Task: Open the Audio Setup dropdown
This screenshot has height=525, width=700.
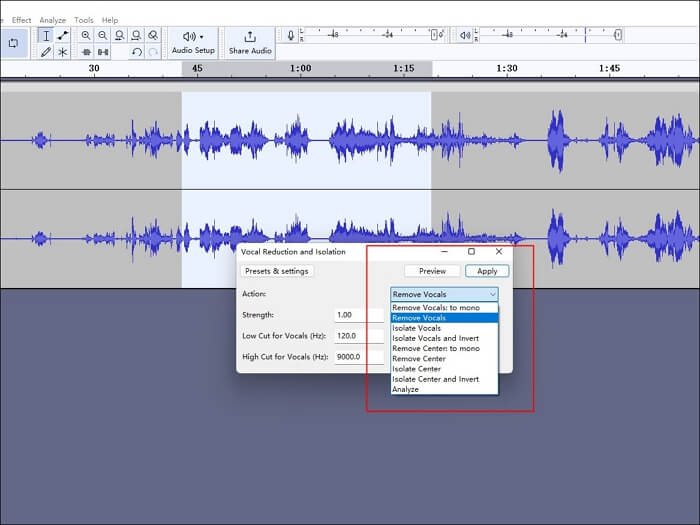Action: (x=193, y=43)
